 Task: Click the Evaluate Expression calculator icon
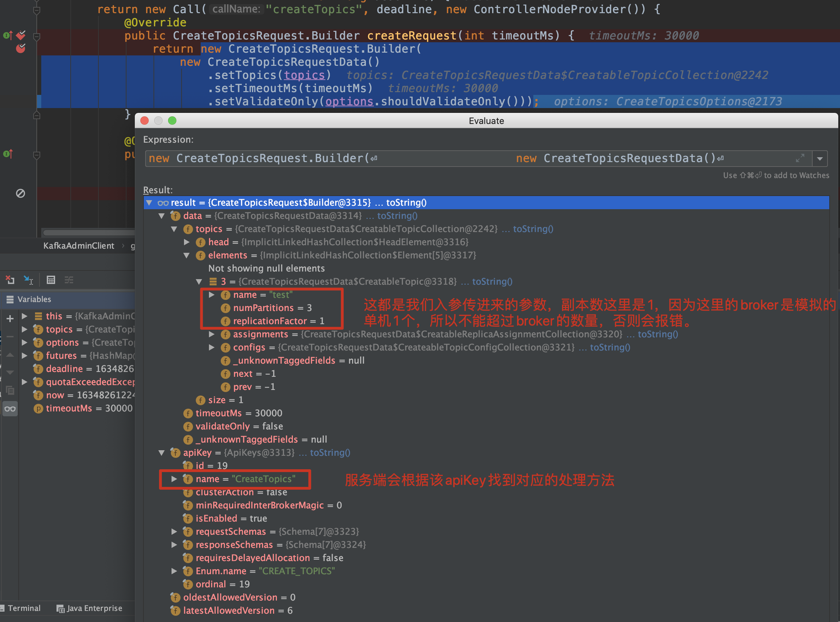pyautogui.click(x=51, y=280)
